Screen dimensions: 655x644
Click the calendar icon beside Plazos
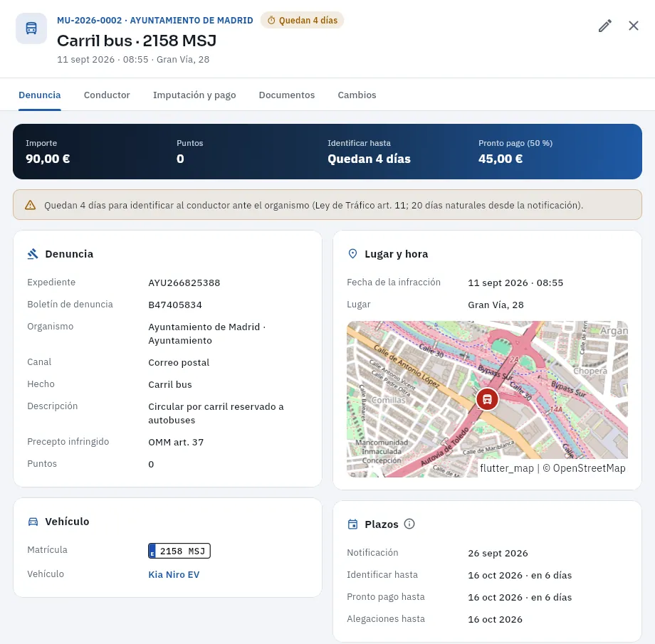click(352, 524)
